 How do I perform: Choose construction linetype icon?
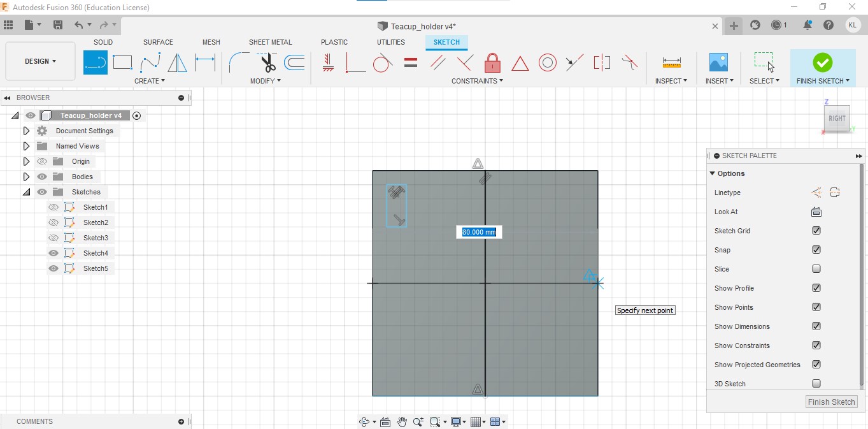(816, 193)
